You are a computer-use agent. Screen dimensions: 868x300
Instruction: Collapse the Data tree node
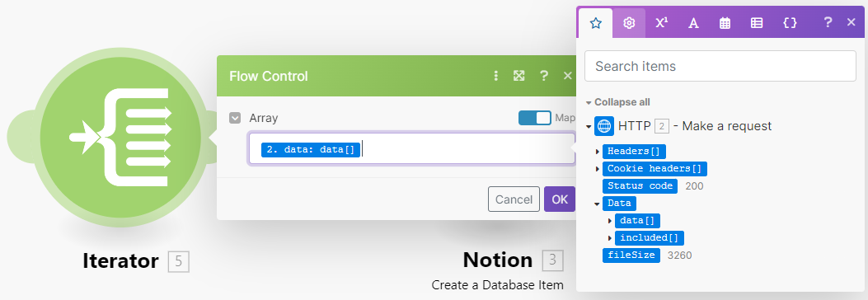tap(597, 203)
